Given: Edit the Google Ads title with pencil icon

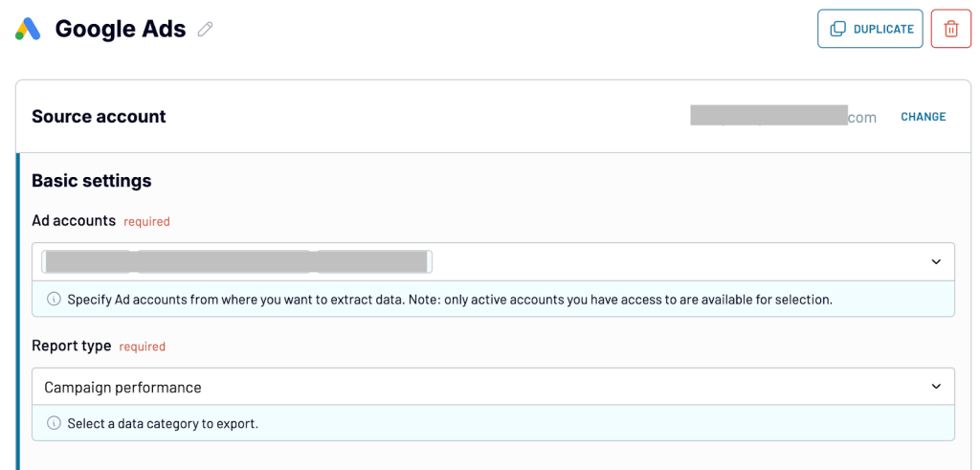Looking at the screenshot, I should click(x=205, y=30).
